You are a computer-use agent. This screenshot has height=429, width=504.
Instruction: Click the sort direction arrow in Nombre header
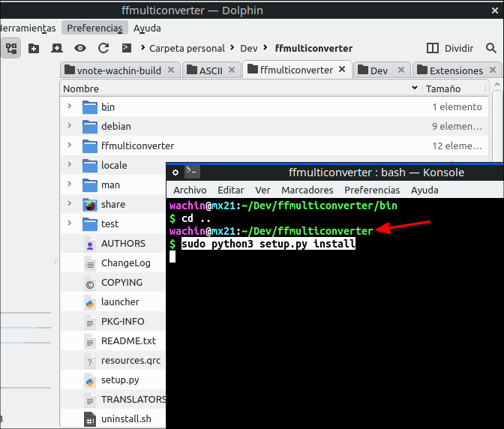pyautogui.click(x=415, y=88)
